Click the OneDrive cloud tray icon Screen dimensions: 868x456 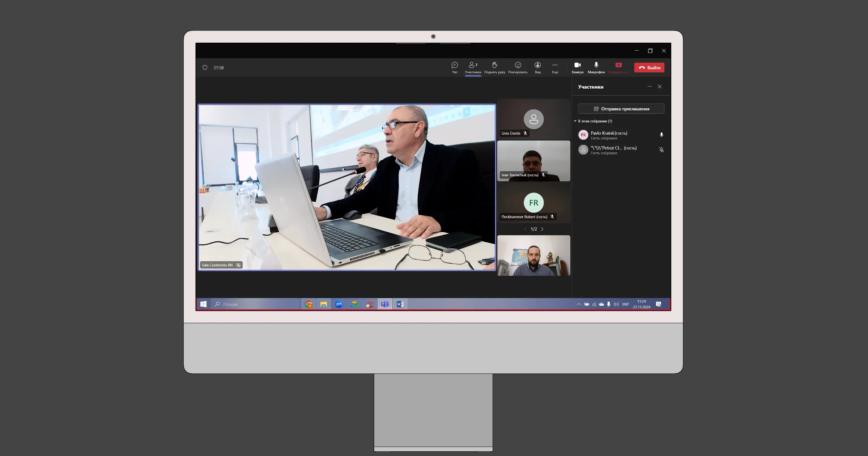601,304
